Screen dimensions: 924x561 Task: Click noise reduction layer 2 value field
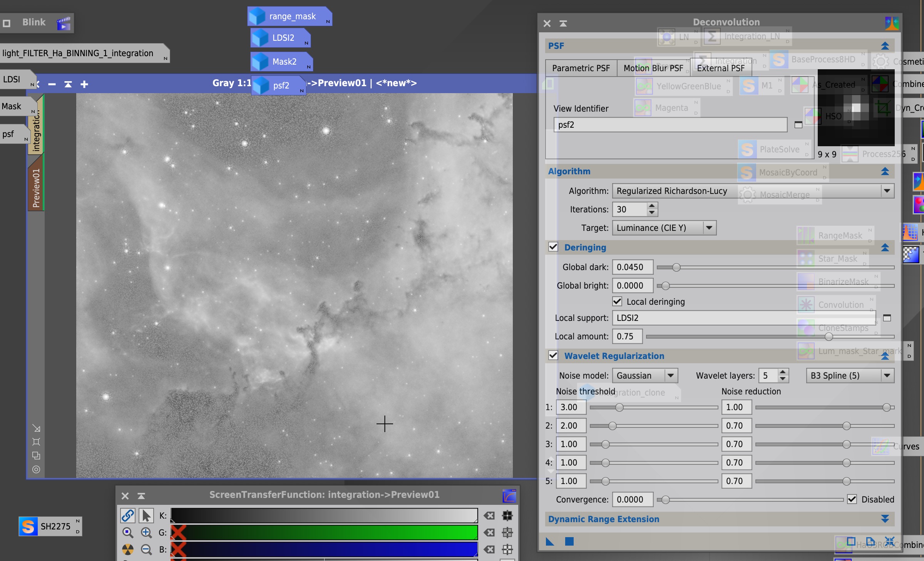click(x=737, y=426)
